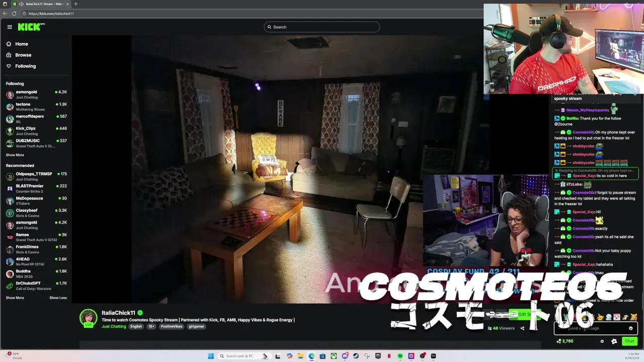The height and width of the screenshot is (362, 644).
Task: Click the streamer webcam overlay
Action: tap(486, 220)
